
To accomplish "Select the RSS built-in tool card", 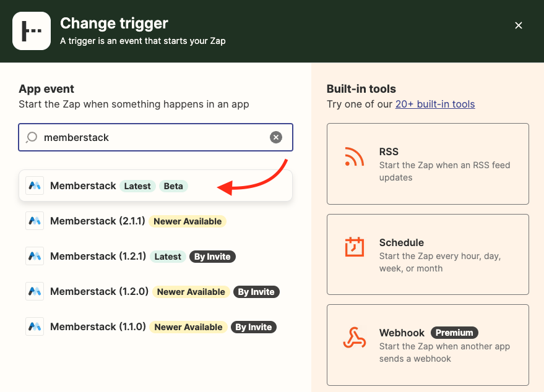I will (428, 164).
